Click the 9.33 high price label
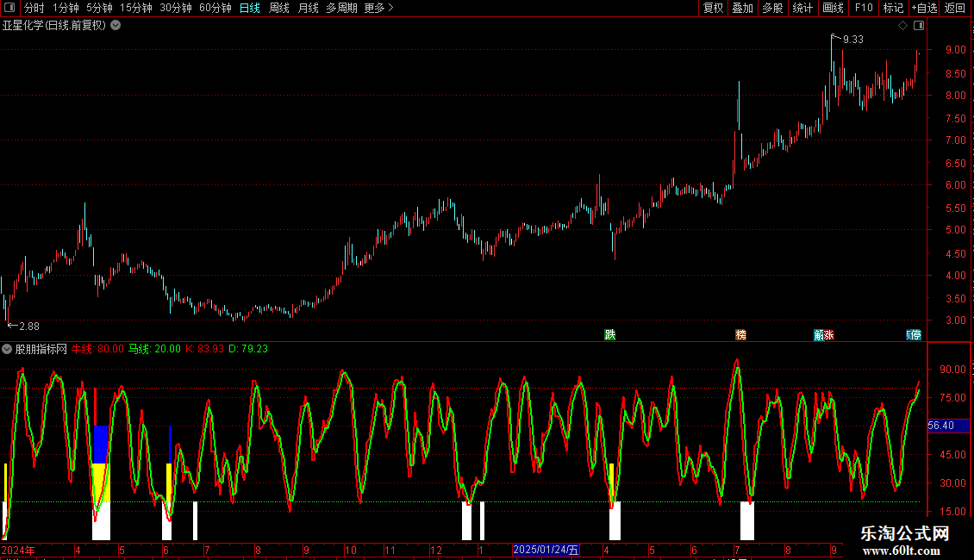 pyautogui.click(x=852, y=39)
